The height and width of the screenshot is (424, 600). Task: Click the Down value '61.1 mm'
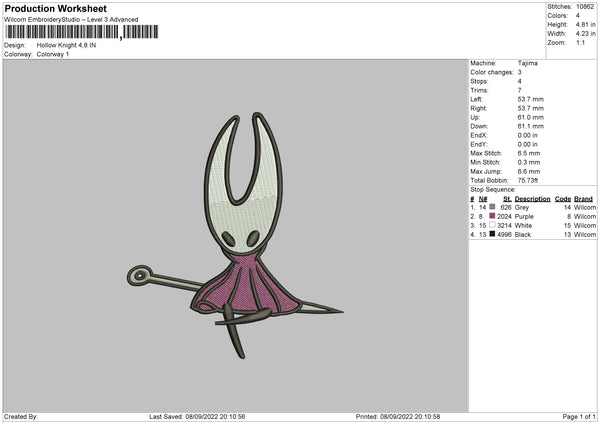tap(530, 126)
